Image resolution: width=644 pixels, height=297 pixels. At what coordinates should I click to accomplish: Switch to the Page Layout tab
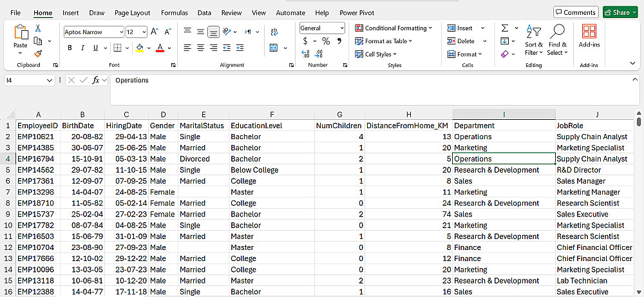pos(132,13)
